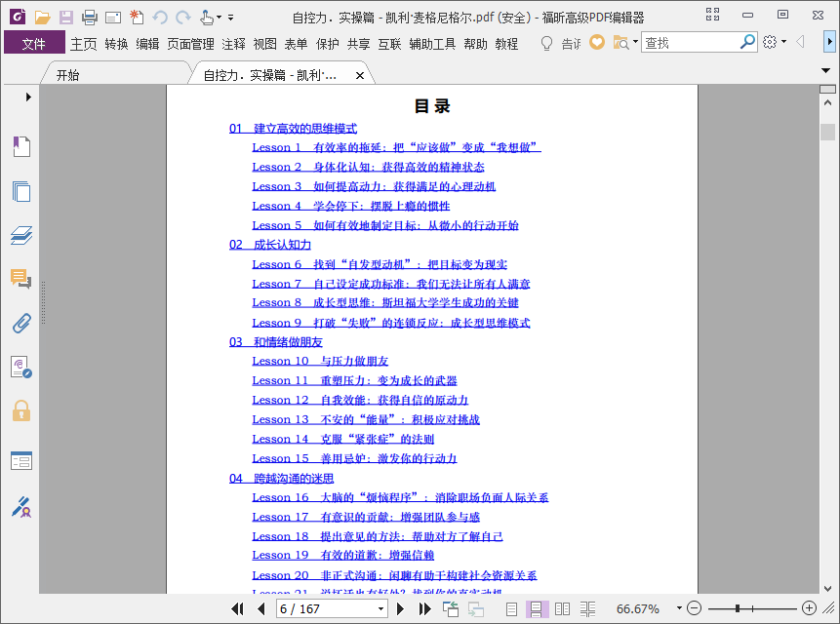Click the Undo arrow icon
Screen dimensions: 840x624
point(160,18)
